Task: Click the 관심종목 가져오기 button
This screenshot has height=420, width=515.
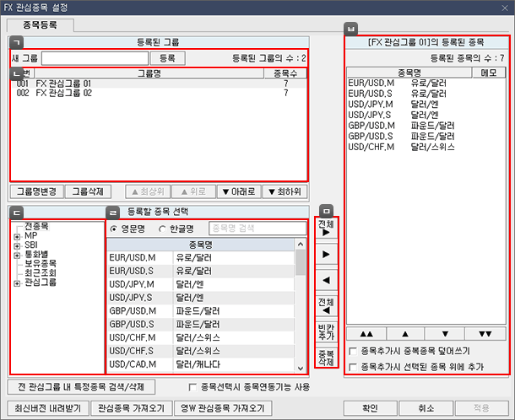Action: pos(132,408)
